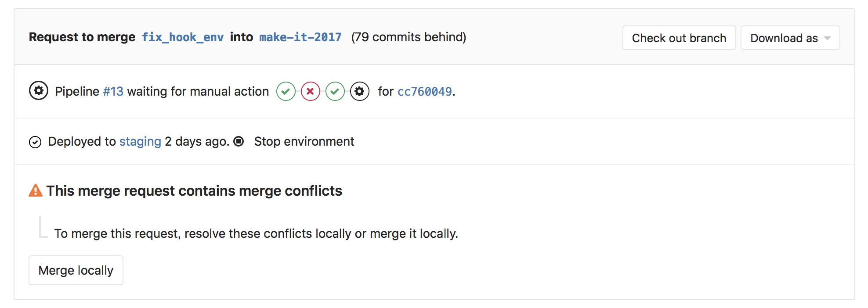This screenshot has width=868, height=308.
Task: Click the Merge locally button
Action: click(x=76, y=270)
